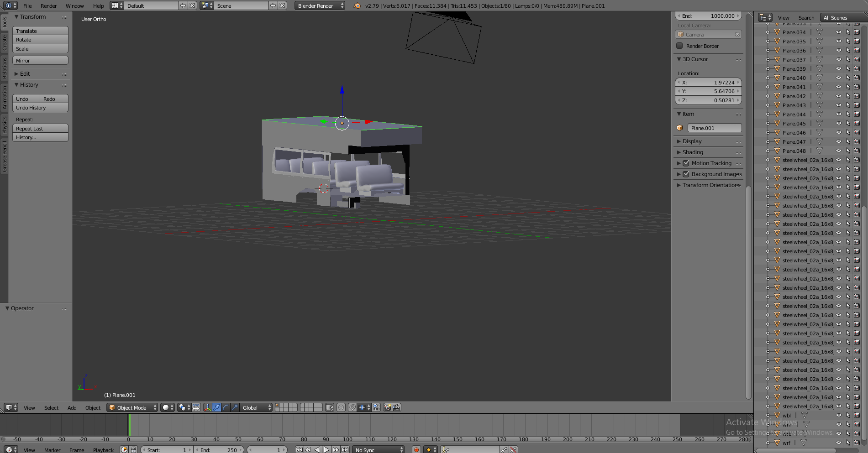This screenshot has width=868, height=453.
Task: Click the OpenGL render image camera icon
Action: coord(387,407)
